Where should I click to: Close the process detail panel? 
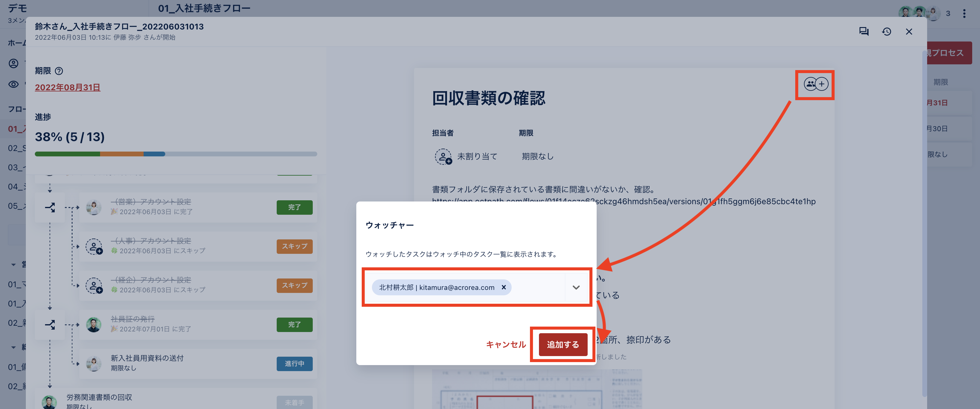coord(909,32)
